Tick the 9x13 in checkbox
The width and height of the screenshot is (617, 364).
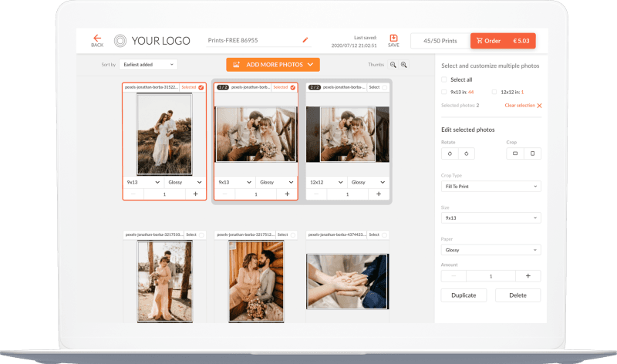pyautogui.click(x=444, y=92)
